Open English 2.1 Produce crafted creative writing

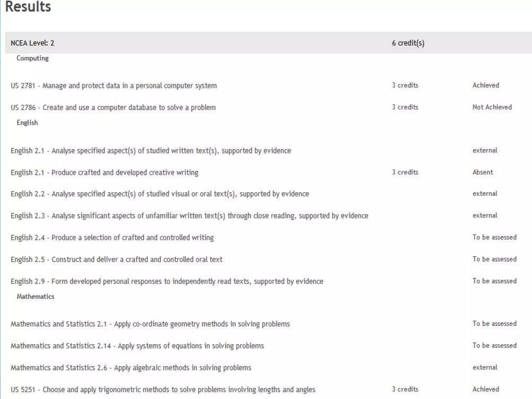point(104,172)
